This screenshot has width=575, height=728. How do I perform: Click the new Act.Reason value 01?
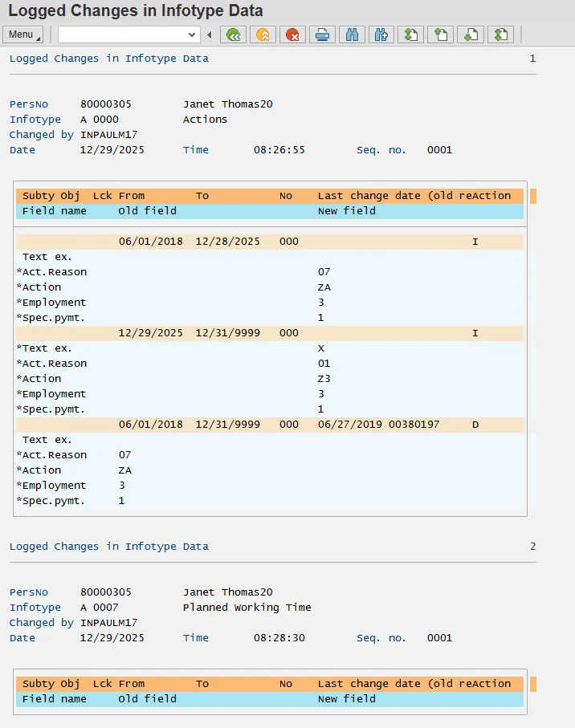click(x=324, y=364)
